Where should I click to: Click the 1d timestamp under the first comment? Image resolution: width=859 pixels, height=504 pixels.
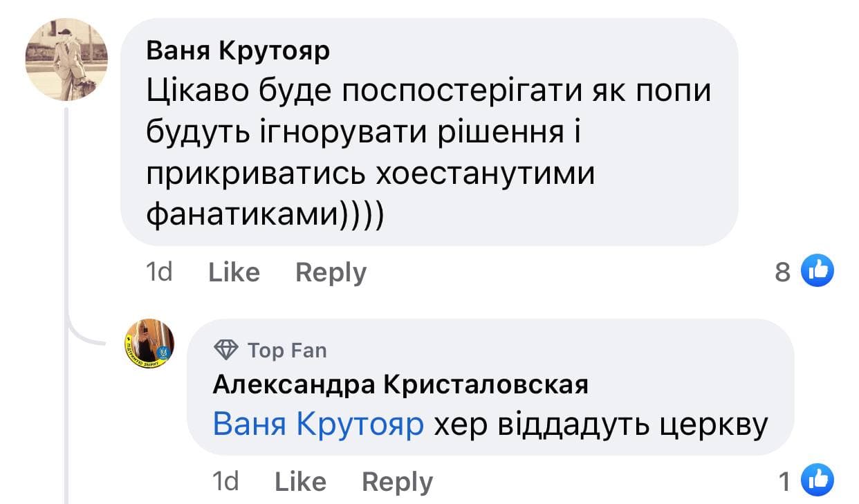click(160, 272)
